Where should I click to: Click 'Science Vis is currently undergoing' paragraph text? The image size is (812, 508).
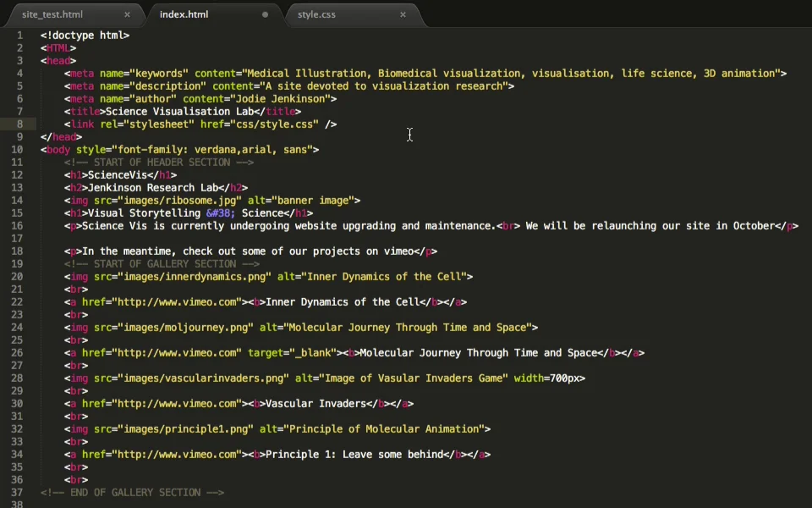tap(183, 226)
